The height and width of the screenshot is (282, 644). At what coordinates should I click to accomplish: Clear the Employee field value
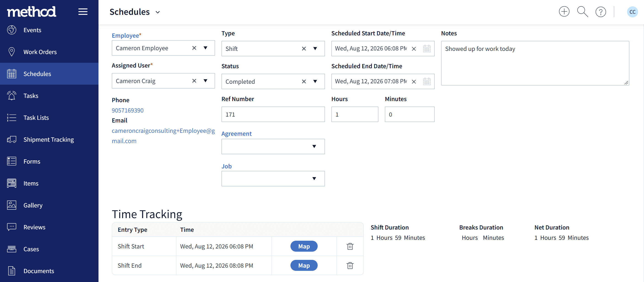click(194, 48)
